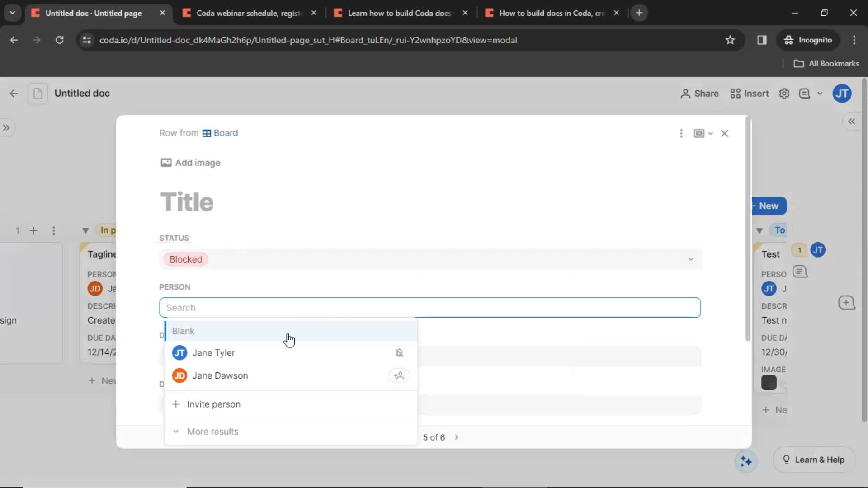Select Jane Tyler as person
The width and height of the screenshot is (868, 488).
pos(213,352)
